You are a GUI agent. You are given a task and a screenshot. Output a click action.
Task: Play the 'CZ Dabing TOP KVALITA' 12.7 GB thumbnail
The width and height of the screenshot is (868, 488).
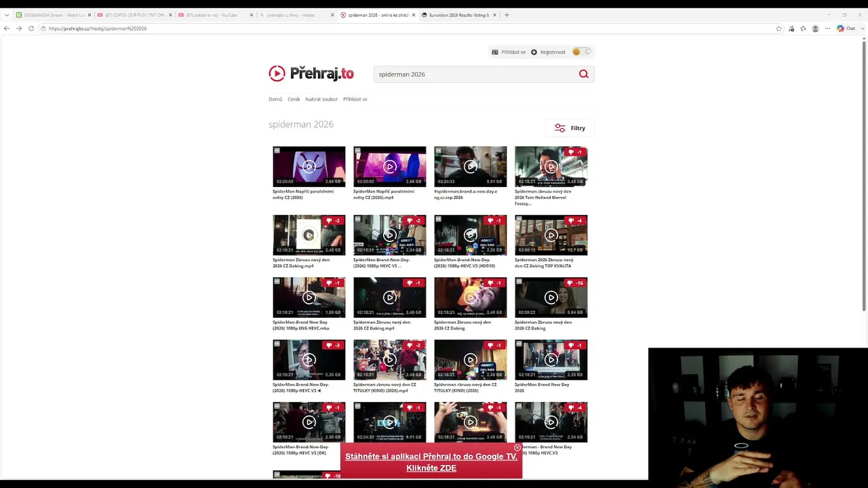(551, 235)
